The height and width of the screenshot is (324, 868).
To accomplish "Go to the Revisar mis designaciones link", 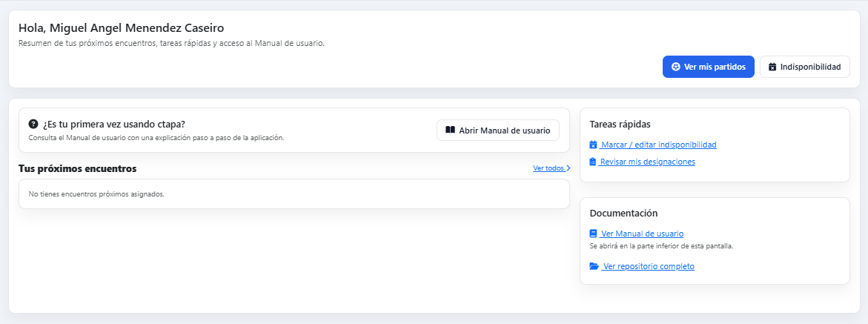I will tap(647, 162).
